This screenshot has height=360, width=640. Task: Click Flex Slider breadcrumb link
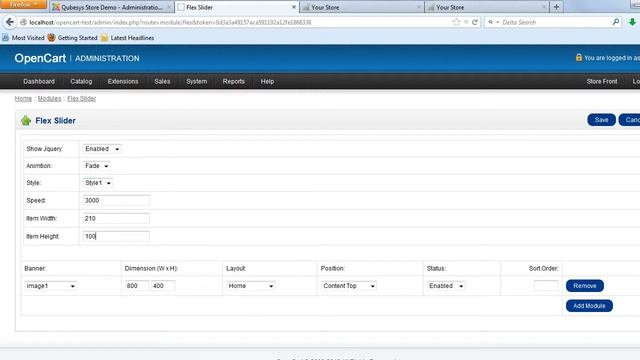pos(82,98)
